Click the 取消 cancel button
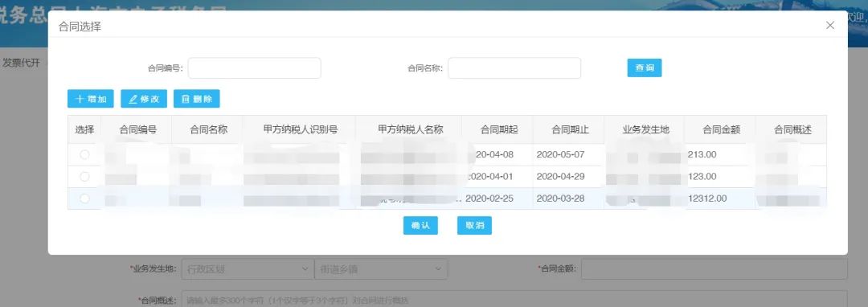 (474, 226)
